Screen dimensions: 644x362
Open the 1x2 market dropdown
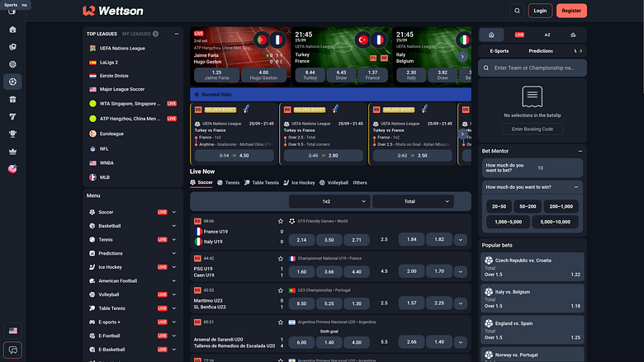(x=329, y=201)
